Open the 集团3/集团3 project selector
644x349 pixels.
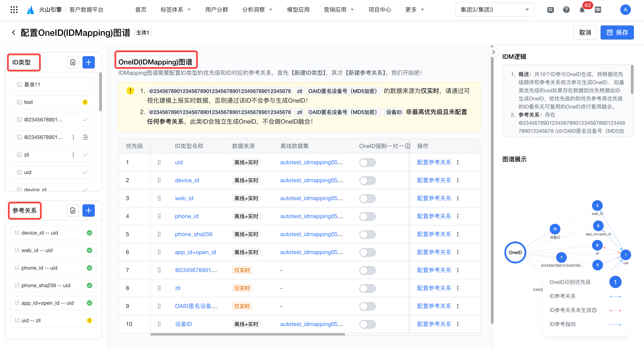[x=494, y=10]
